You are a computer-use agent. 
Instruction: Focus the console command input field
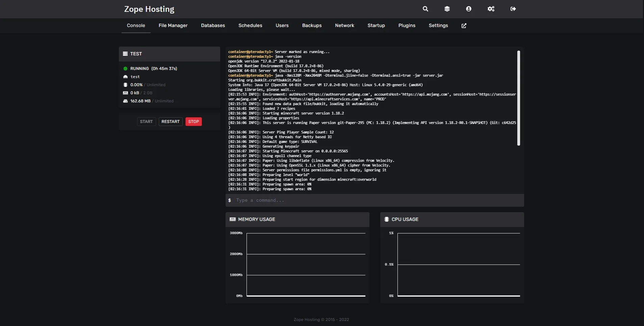(375, 200)
